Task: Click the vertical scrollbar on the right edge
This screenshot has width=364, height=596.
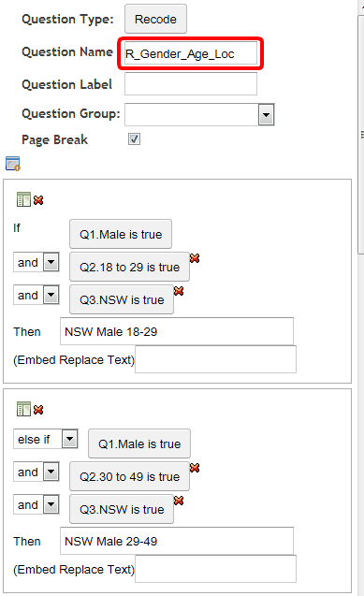Action: click(361, 135)
